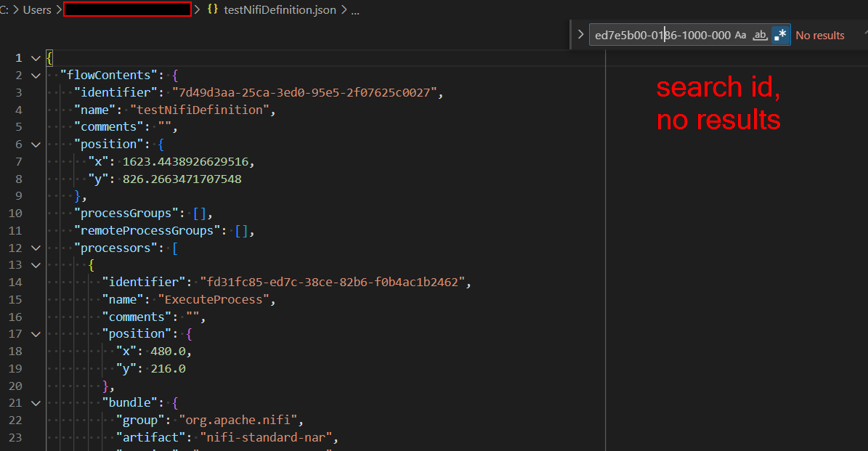Viewport: 868px width, 451px height.
Task: Collapse the processors array on line 12
Action: click(x=35, y=247)
